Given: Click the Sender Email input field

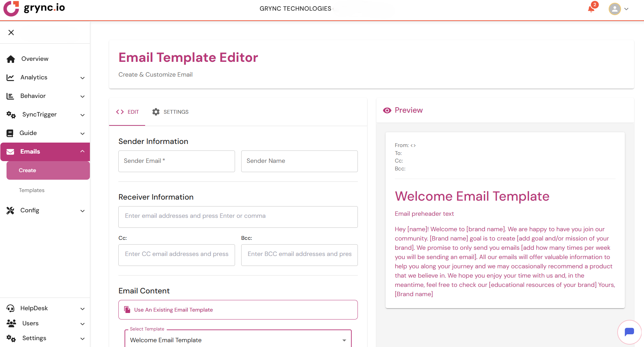Looking at the screenshot, I should (176, 161).
